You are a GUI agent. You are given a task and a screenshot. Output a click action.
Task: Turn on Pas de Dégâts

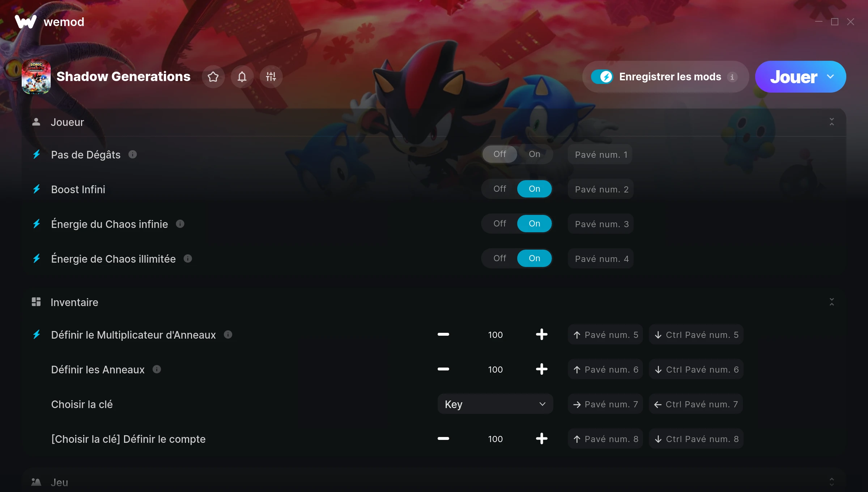pos(534,154)
